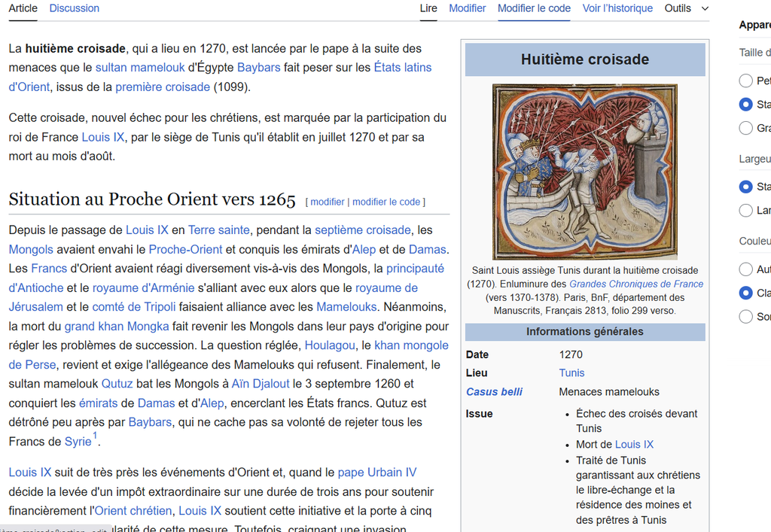Open Grandes Chroniques de France link
This screenshot has width=771, height=532.
tap(636, 284)
